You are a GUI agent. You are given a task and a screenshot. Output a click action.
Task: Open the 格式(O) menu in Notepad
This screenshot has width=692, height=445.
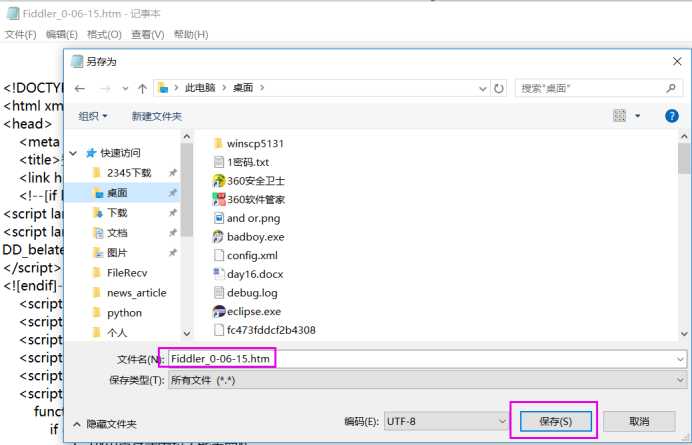(104, 34)
